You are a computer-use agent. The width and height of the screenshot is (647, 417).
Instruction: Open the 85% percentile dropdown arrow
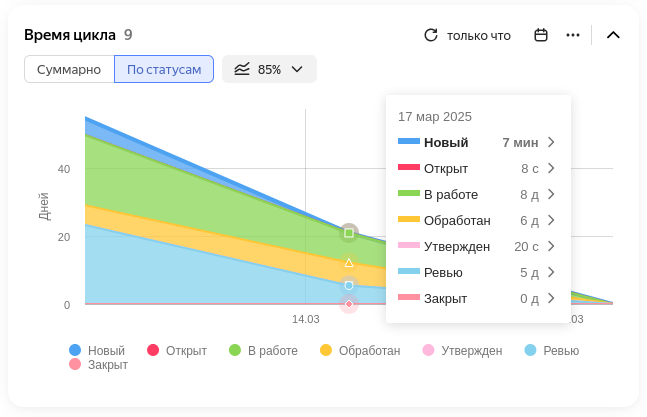click(297, 69)
